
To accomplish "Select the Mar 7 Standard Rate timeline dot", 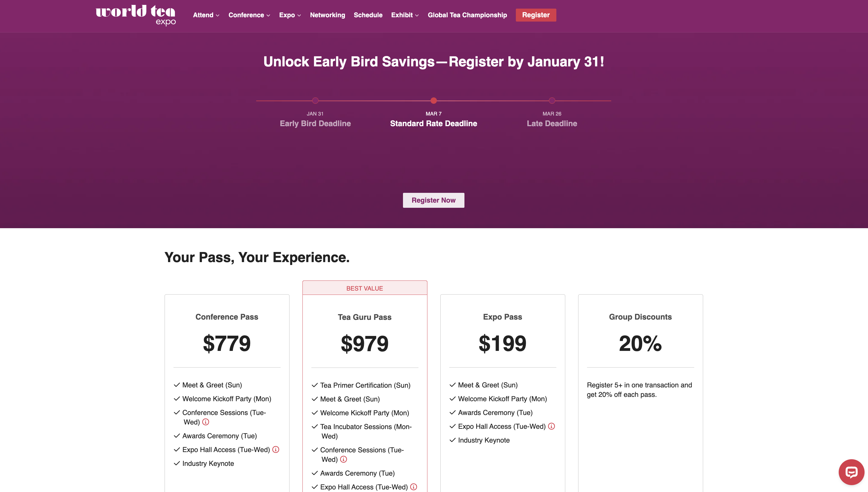I will click(433, 100).
